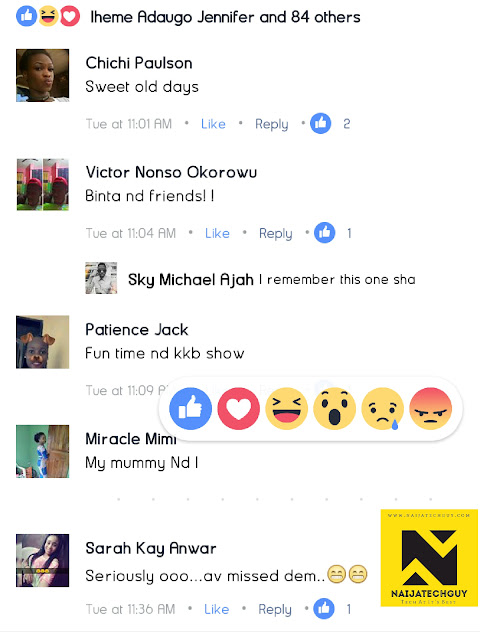The image size is (480, 640).
Task: Select the thumbs-up Like reaction in popup
Action: [x=191, y=409]
